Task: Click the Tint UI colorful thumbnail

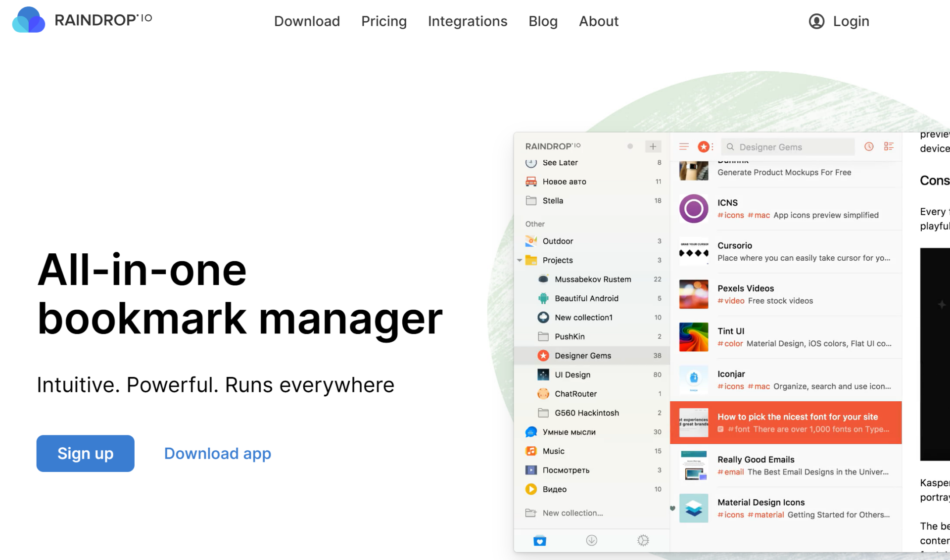Action: pos(693,337)
